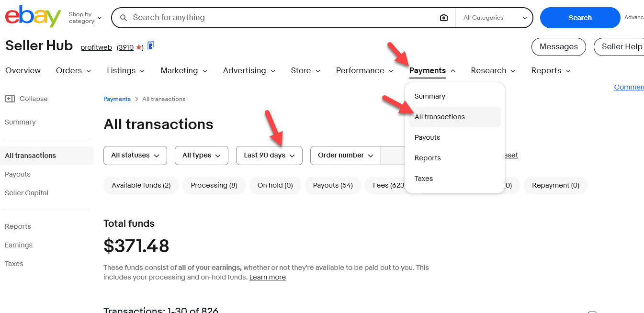Click the $371.48 total funds amount
Viewport: 644px width, 313px height.
[x=136, y=246]
